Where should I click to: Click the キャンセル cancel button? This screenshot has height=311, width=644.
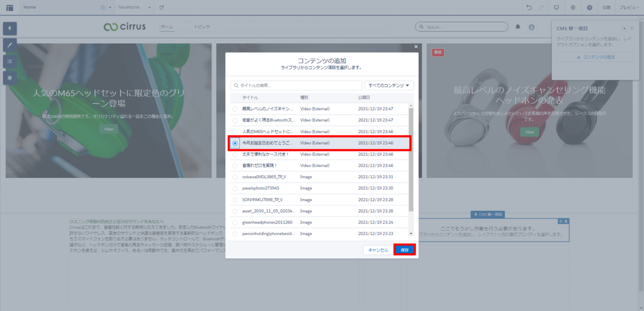(378, 250)
